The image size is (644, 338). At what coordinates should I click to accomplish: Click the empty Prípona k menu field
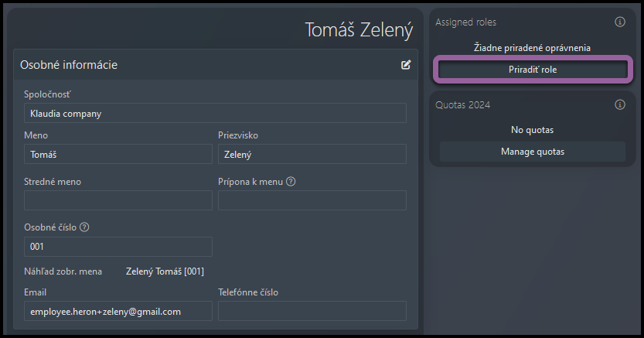[312, 200]
